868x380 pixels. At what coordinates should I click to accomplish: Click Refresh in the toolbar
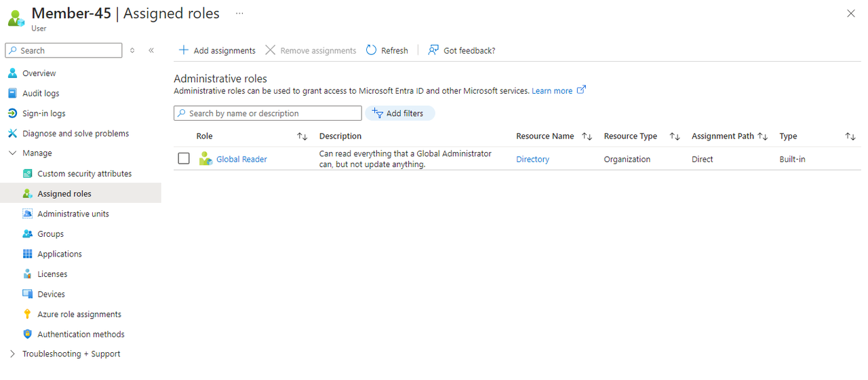click(387, 51)
